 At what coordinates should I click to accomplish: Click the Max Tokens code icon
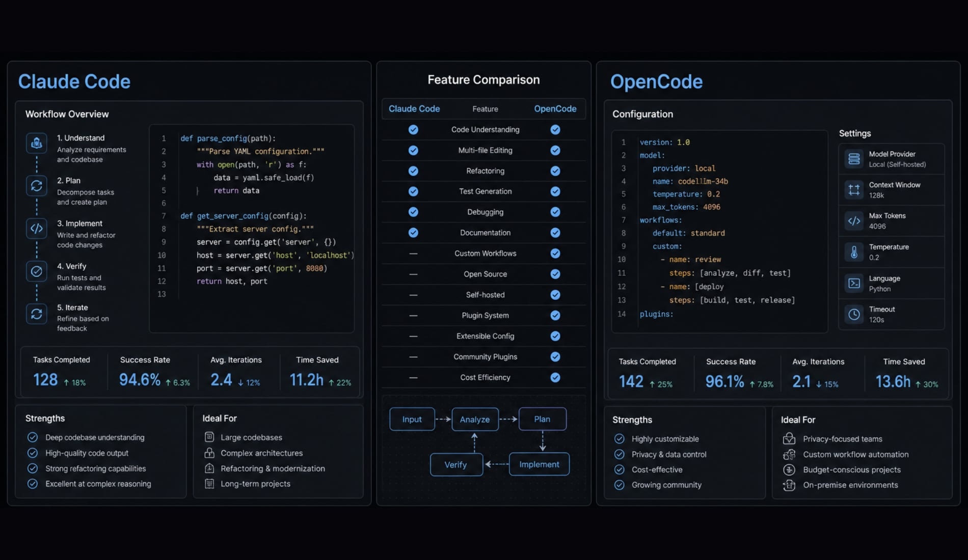pos(854,221)
